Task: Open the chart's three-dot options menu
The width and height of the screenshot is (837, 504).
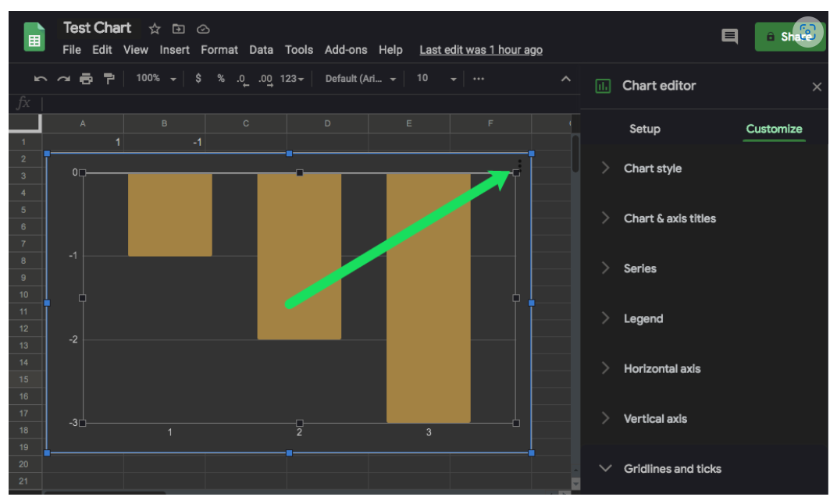Action: tap(519, 166)
